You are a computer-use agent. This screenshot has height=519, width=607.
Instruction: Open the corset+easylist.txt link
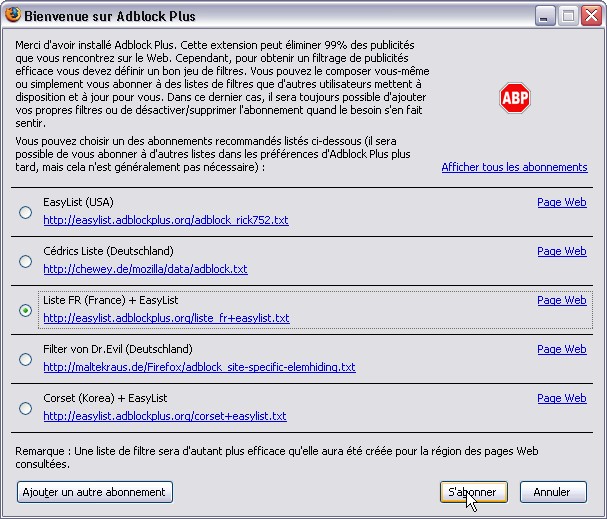[x=165, y=416]
